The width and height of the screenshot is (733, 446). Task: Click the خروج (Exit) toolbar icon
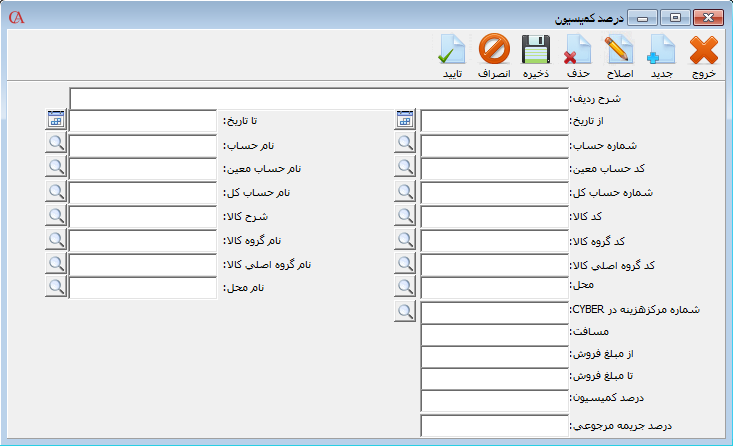click(704, 50)
